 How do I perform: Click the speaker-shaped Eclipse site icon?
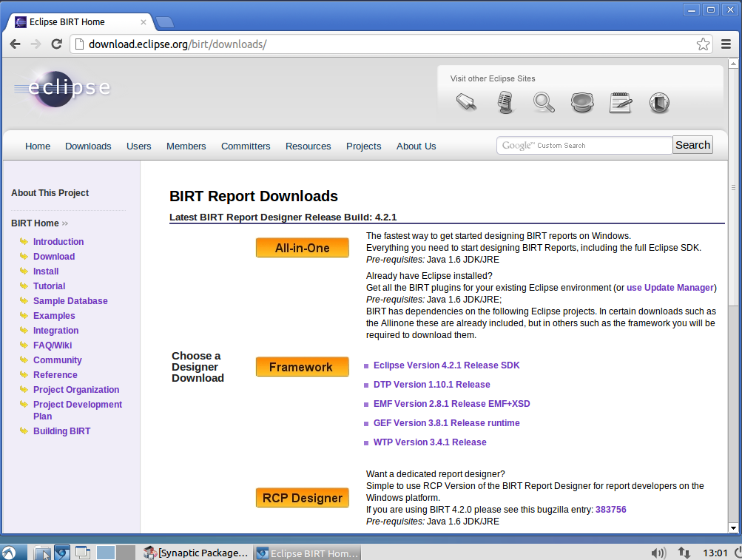point(582,102)
